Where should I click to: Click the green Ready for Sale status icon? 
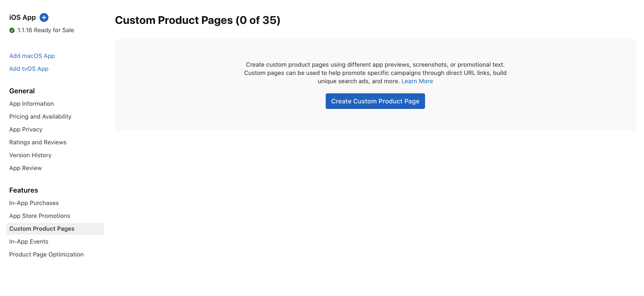tap(11, 30)
